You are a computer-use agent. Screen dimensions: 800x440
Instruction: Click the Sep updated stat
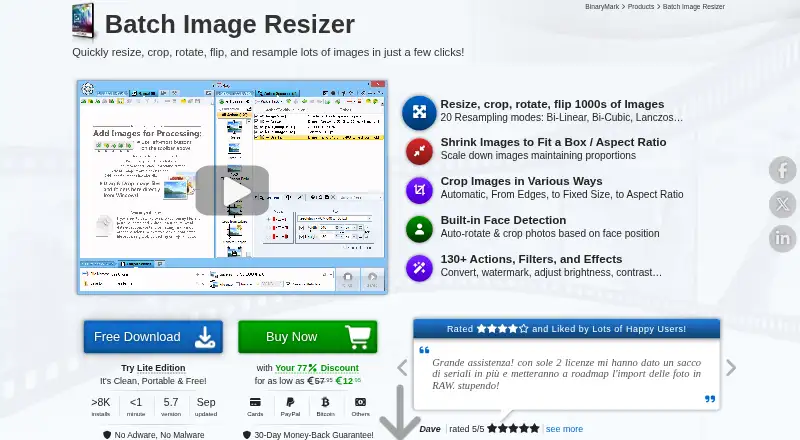206,407
